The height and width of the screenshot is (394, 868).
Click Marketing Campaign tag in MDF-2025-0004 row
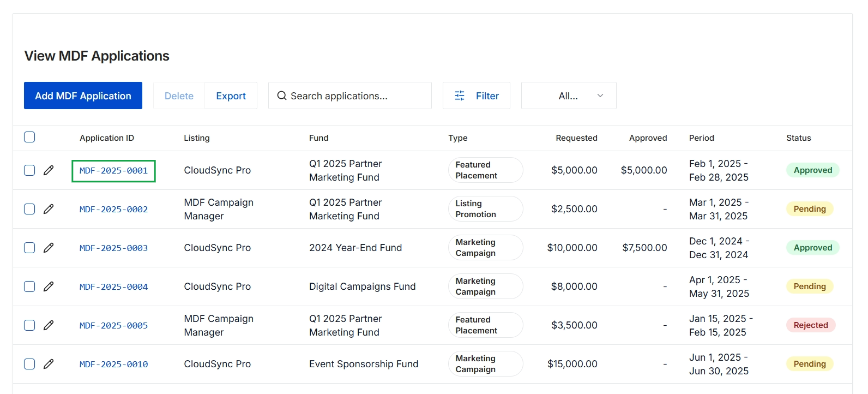[x=485, y=286]
